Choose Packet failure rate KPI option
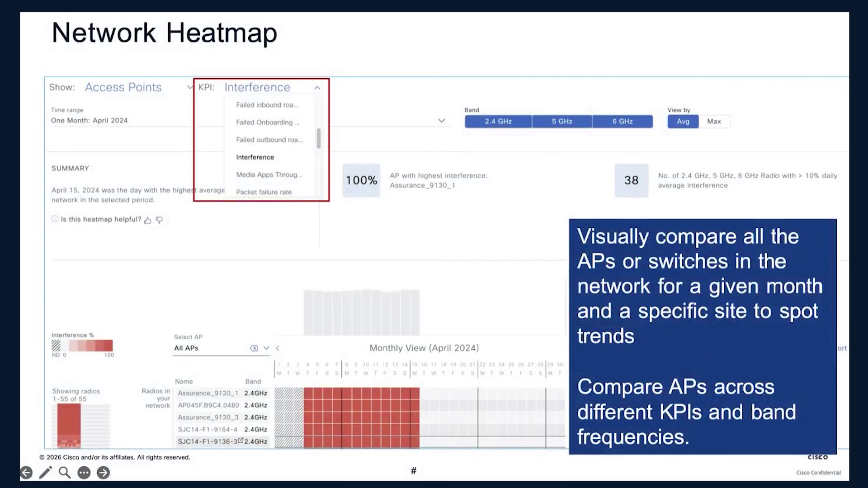Image resolution: width=868 pixels, height=488 pixels. pyautogui.click(x=264, y=192)
